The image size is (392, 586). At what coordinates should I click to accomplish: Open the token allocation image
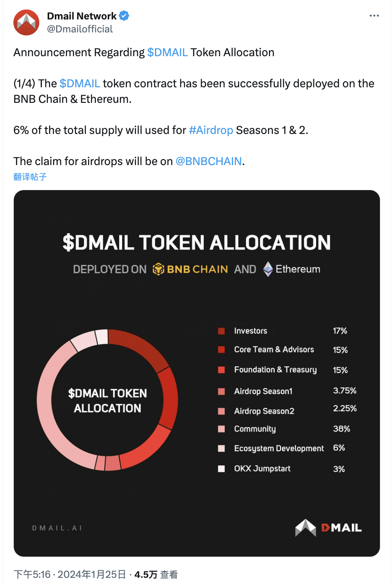pos(196,373)
